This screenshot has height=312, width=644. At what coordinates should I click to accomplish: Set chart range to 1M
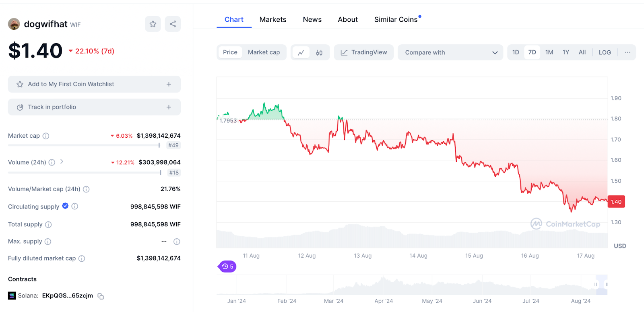coord(549,52)
